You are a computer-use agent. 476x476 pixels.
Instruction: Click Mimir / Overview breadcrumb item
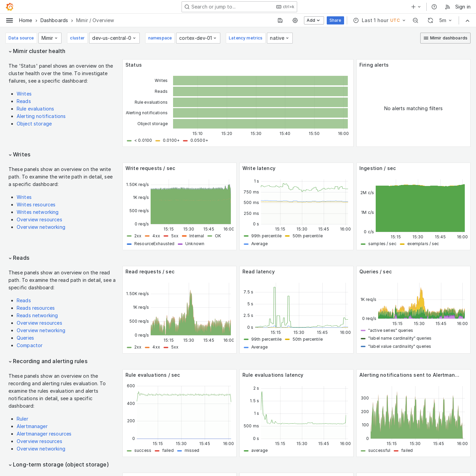tap(95, 20)
